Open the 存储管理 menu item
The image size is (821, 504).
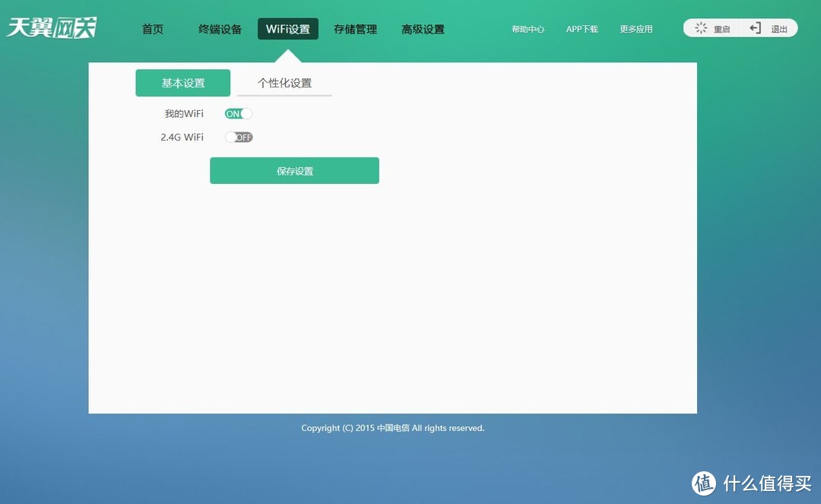(355, 29)
